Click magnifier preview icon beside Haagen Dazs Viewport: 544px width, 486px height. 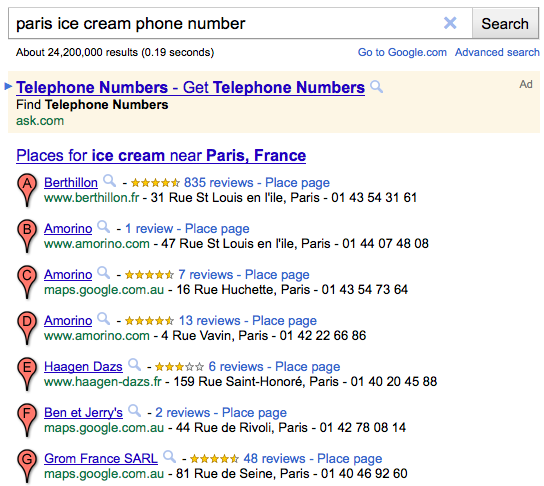(x=134, y=365)
